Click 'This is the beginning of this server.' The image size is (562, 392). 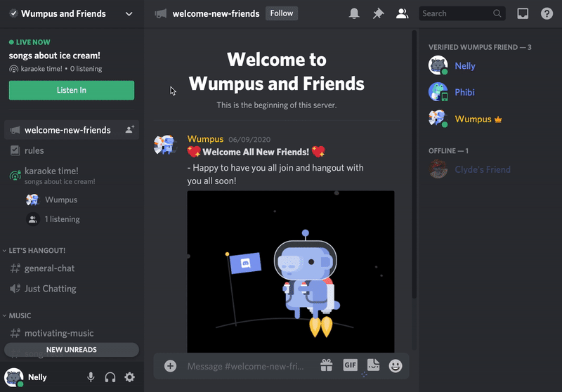[277, 105]
